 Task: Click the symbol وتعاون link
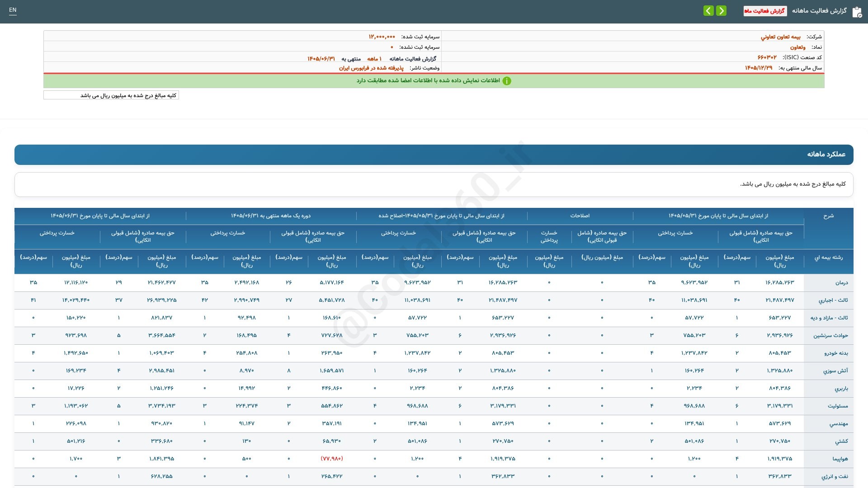(797, 47)
